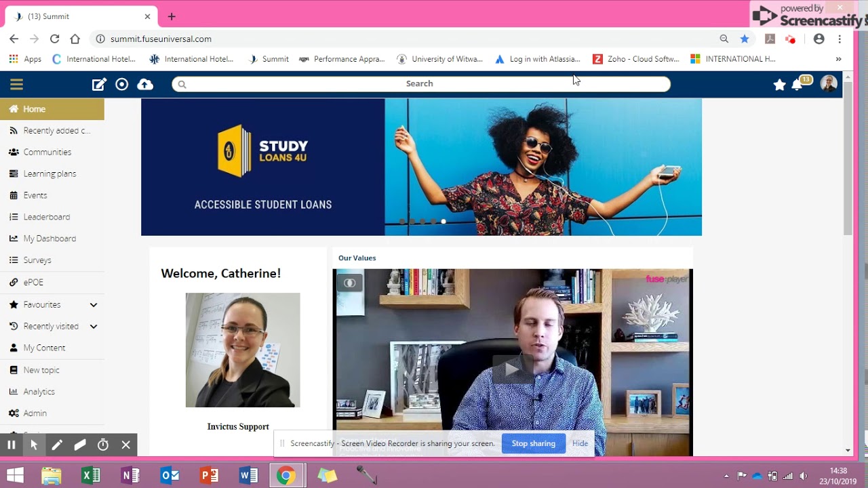Open OneNote from the taskbar
Image resolution: width=868 pixels, height=488 pixels.
coord(130,475)
